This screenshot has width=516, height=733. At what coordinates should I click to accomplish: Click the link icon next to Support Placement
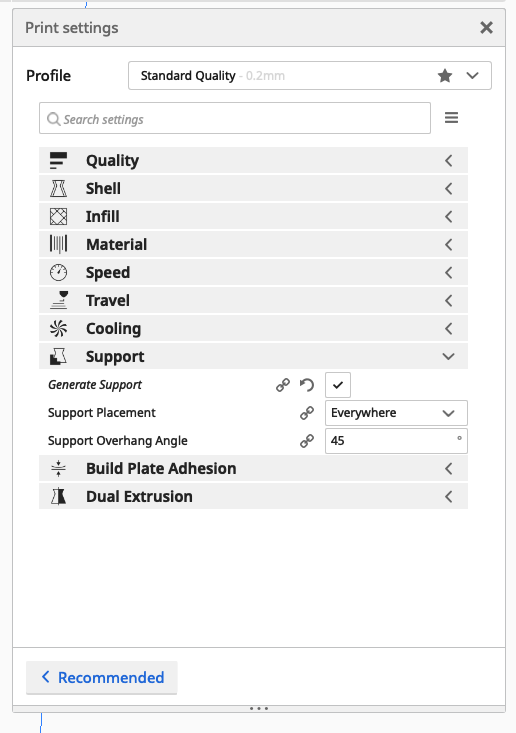click(x=307, y=413)
